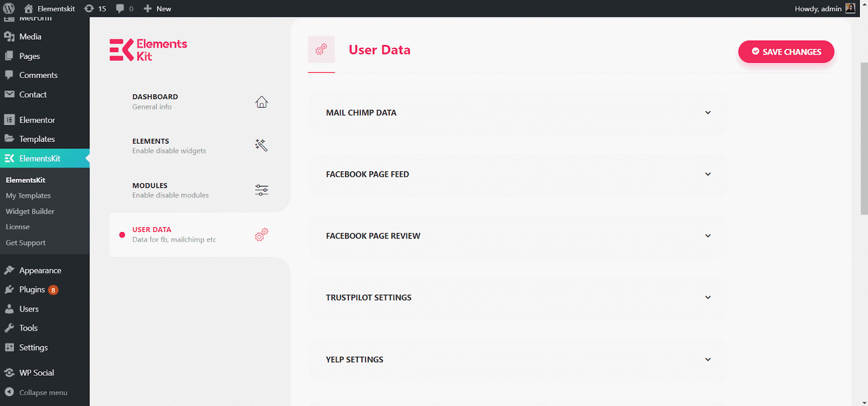Click the Collapse menu label

pyautogui.click(x=43, y=392)
